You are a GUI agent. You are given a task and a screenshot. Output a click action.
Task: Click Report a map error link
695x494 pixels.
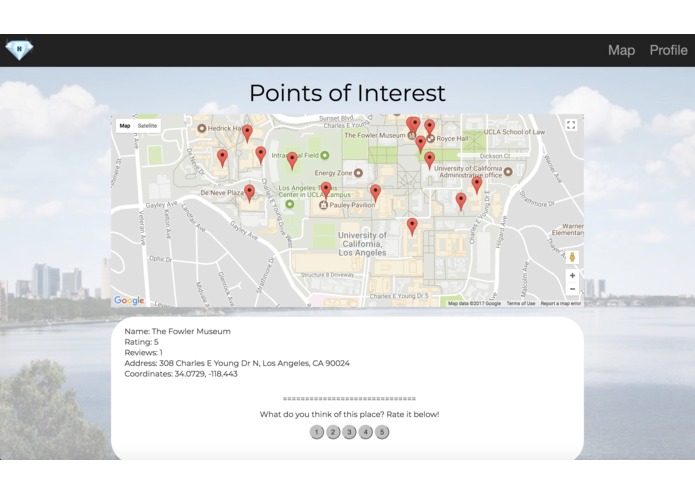[561, 303]
